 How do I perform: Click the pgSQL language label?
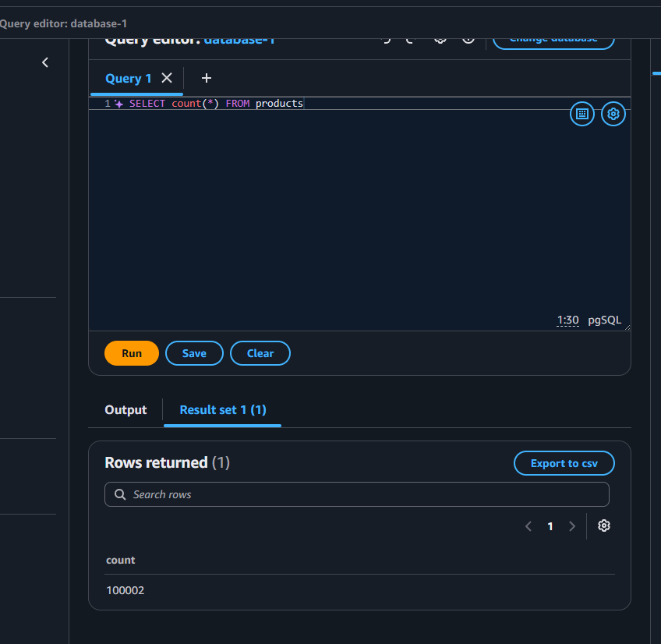(605, 320)
